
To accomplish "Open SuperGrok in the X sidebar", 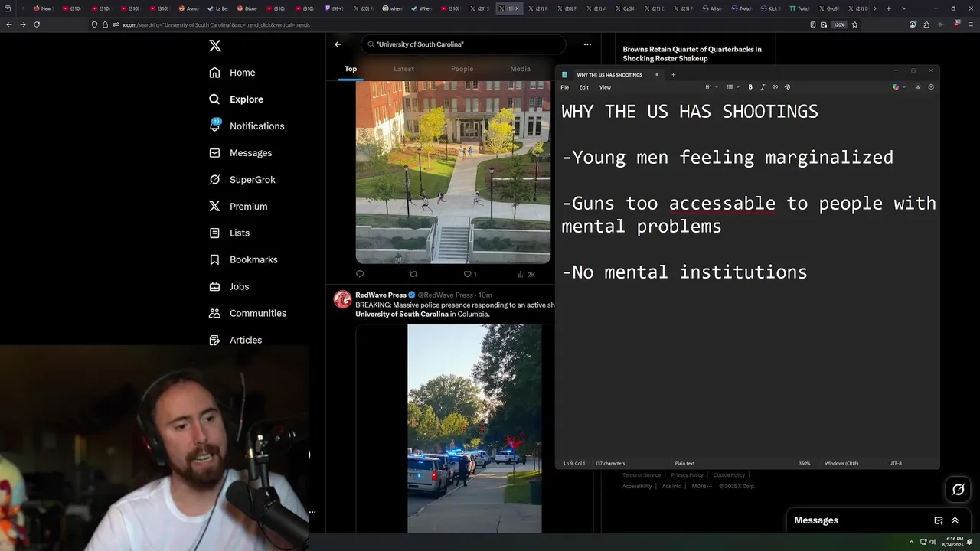I will pos(242,180).
